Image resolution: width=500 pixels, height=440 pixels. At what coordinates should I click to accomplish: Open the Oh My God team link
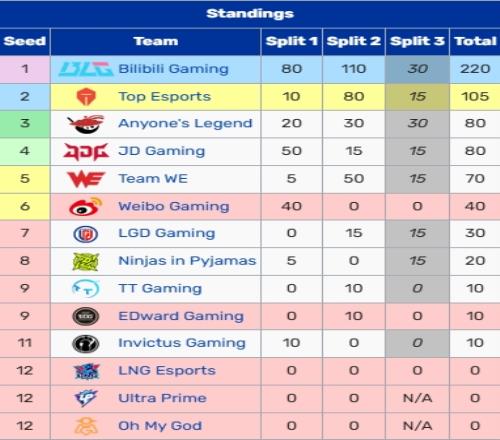(160, 426)
